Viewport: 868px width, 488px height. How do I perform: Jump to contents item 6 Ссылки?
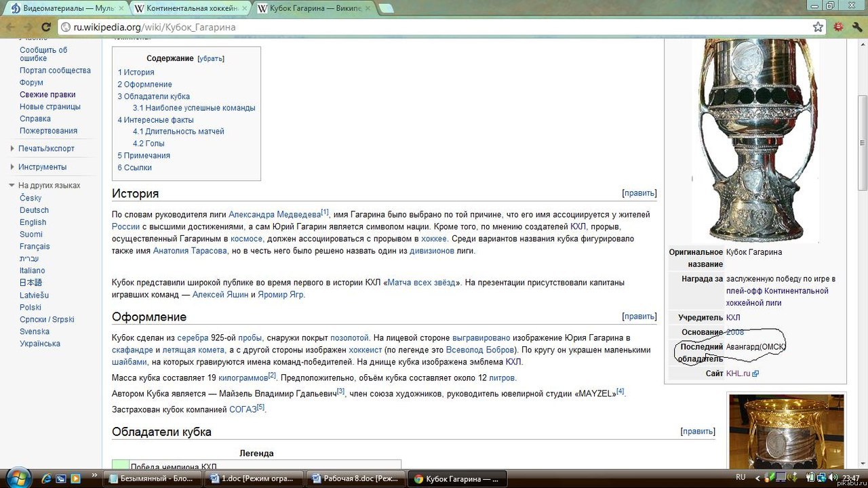click(x=134, y=167)
